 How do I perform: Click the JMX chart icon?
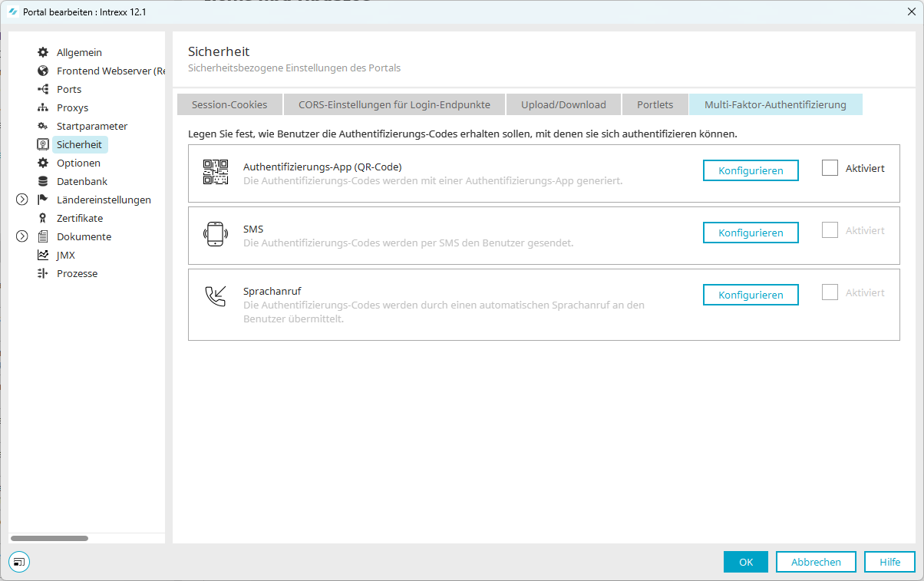click(x=43, y=255)
